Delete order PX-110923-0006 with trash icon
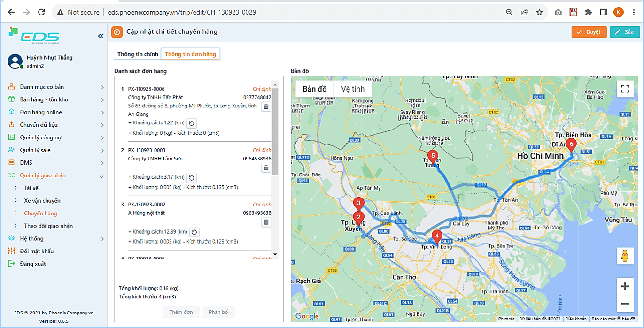 point(266,107)
